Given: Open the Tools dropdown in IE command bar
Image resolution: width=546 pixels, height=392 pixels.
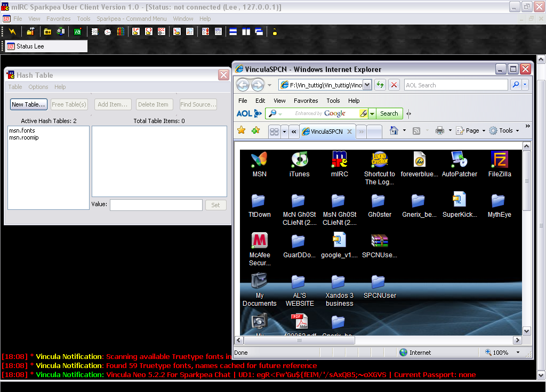Looking at the screenshot, I should (x=504, y=130).
